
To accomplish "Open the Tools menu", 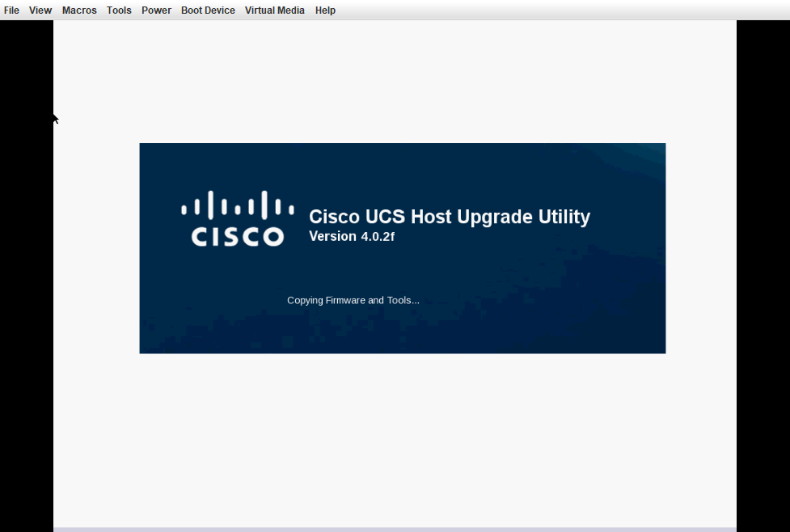I will 119,10.
